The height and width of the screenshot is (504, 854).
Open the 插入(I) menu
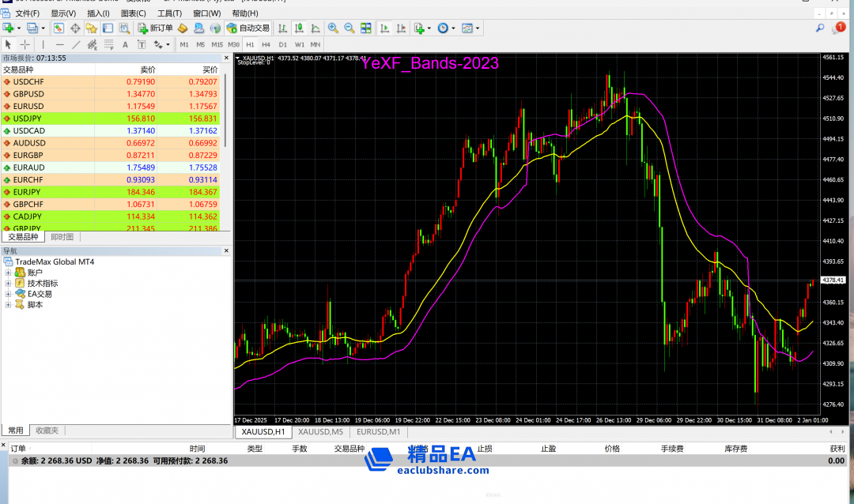tap(99, 13)
